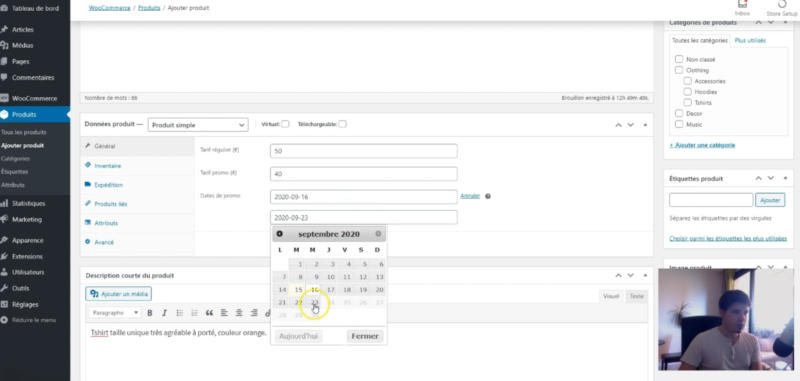The height and width of the screenshot is (381, 800).
Task: Click Ajouter une catégorie link
Action: (703, 145)
